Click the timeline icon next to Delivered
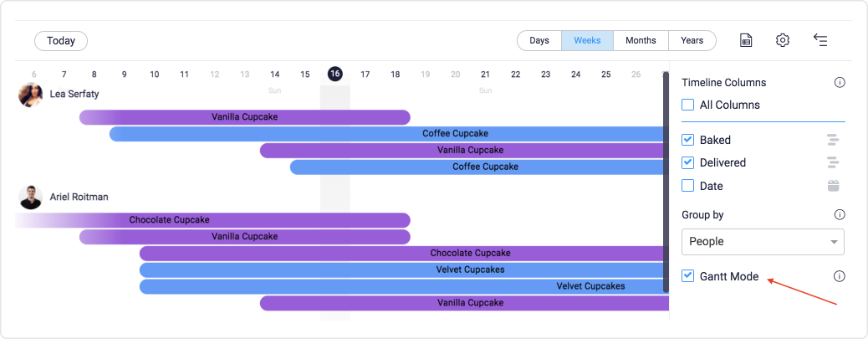868x339 pixels. point(833,162)
